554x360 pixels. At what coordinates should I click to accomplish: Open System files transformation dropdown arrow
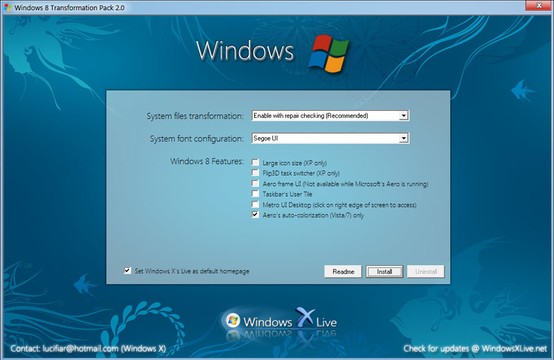point(403,116)
